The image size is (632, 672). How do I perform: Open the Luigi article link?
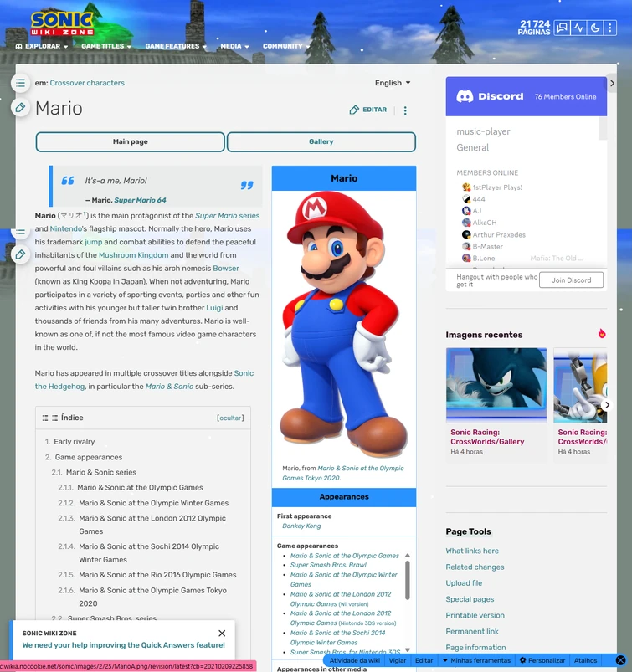214,308
